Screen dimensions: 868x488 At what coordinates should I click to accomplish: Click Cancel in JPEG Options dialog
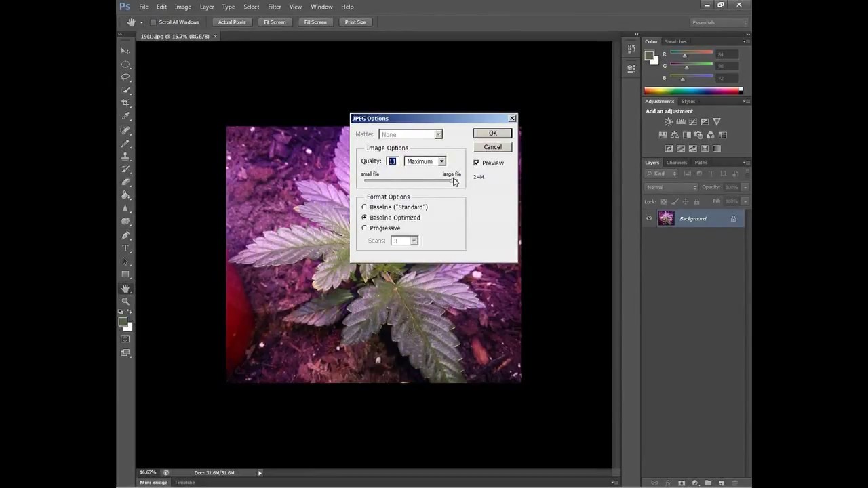point(493,147)
